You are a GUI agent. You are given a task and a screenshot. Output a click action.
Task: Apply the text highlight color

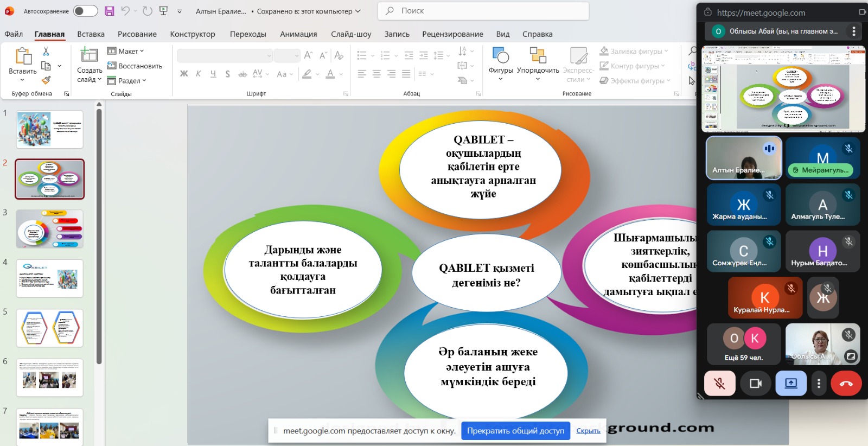[307, 74]
